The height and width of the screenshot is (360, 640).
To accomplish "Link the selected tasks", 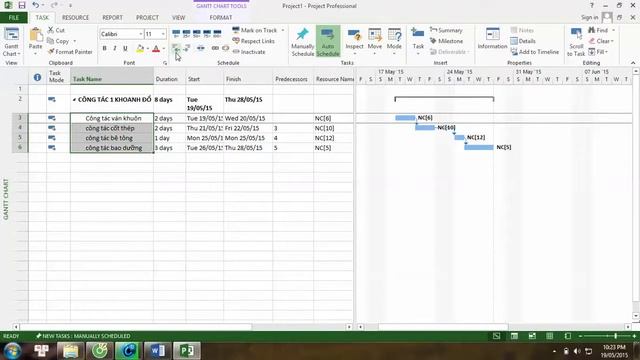I will click(x=215, y=48).
